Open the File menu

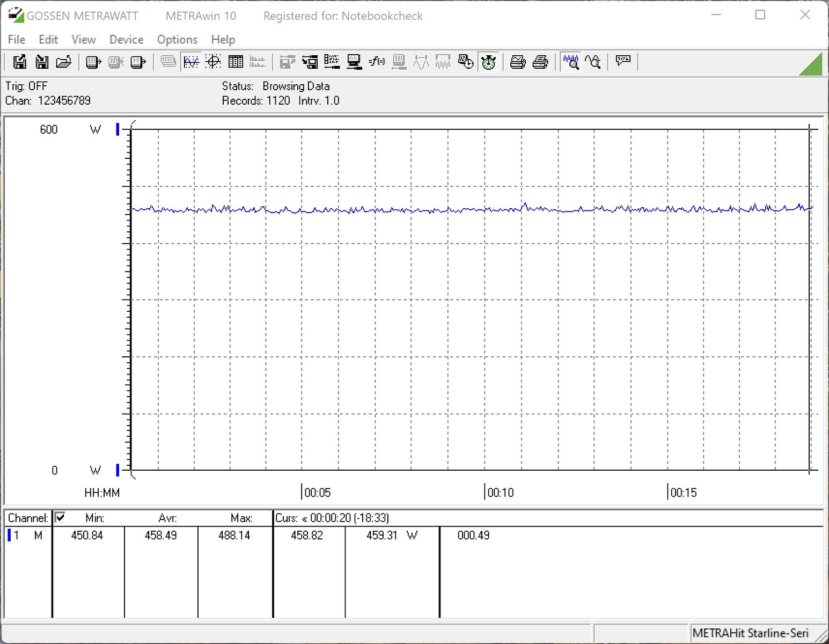(17, 40)
